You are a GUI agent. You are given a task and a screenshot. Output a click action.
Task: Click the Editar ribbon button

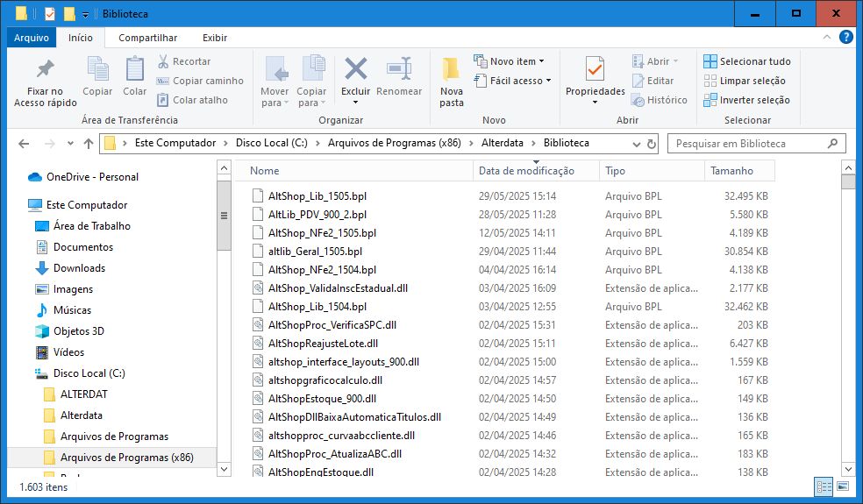pyautogui.click(x=653, y=81)
